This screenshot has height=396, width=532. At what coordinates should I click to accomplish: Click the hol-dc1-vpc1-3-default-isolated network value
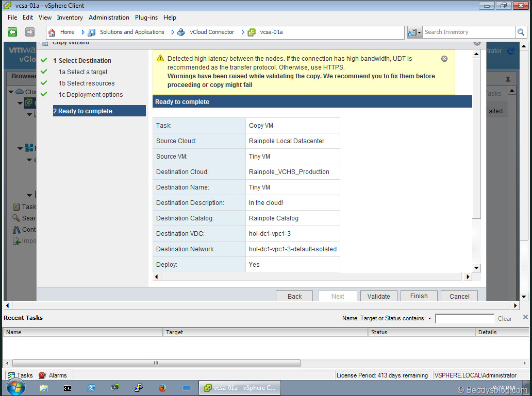pos(293,249)
